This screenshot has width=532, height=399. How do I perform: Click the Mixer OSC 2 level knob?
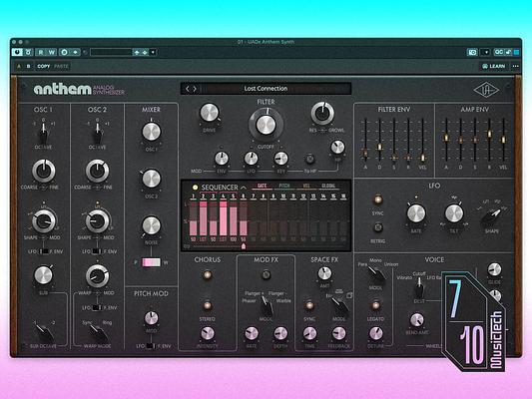point(151,179)
